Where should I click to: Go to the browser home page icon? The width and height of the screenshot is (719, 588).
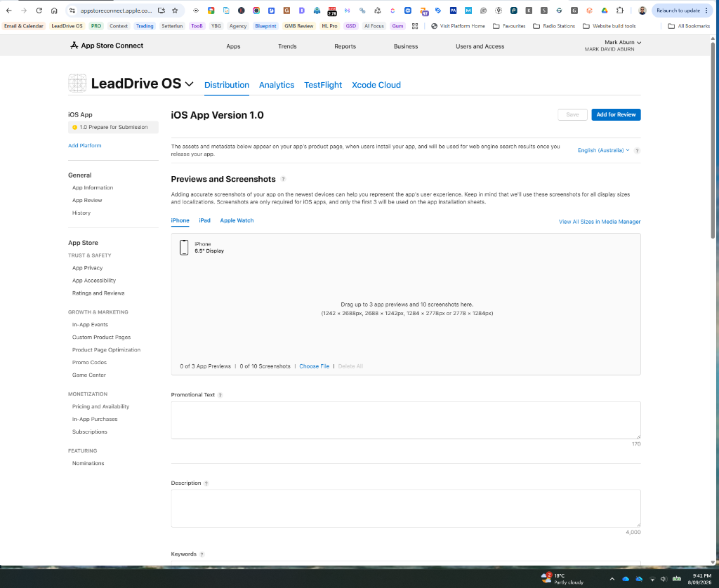coord(54,11)
